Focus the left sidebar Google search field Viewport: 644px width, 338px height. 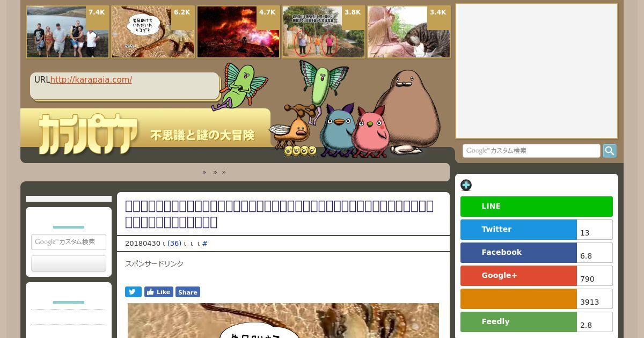(69, 242)
